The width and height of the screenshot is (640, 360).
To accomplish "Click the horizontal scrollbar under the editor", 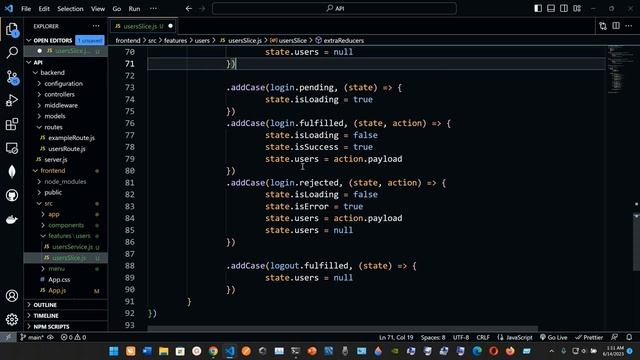I will click(x=342, y=329).
